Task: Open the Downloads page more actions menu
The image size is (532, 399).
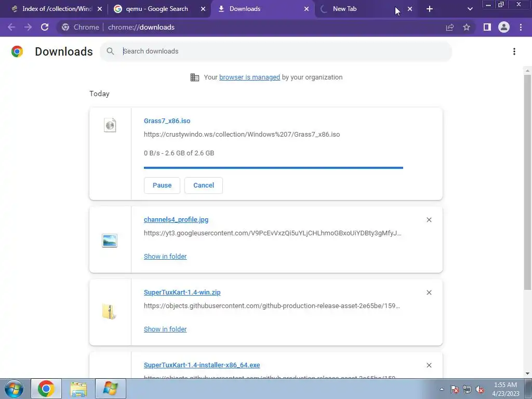Action: pyautogui.click(x=514, y=51)
